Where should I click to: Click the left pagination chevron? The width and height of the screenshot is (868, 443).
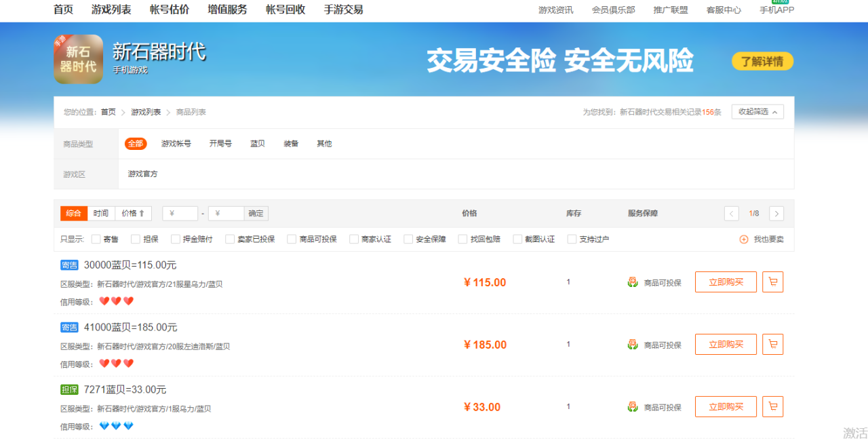pos(731,213)
